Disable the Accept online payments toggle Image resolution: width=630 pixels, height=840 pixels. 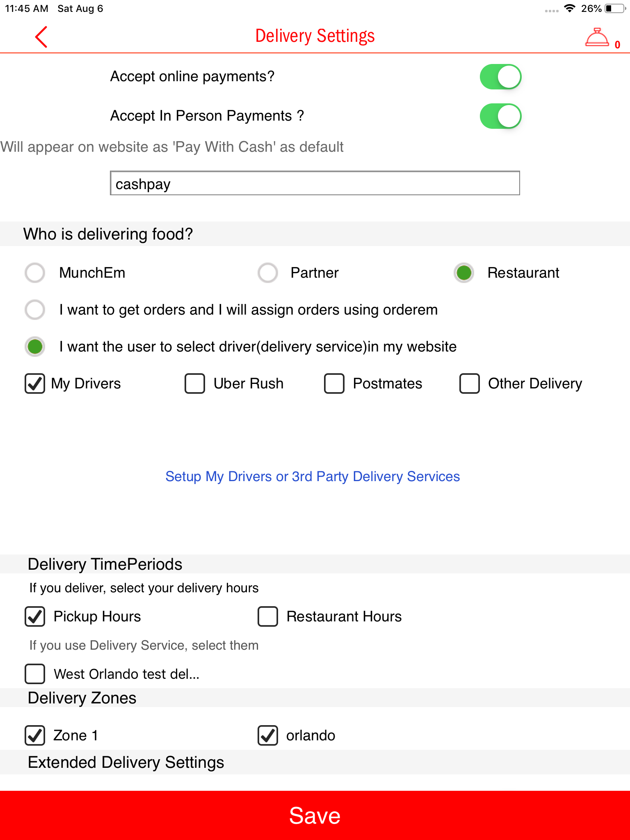500,77
